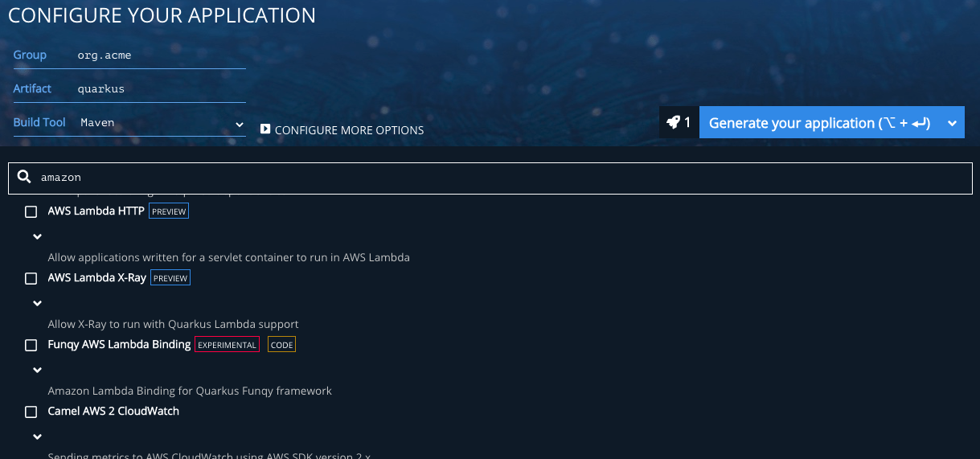The height and width of the screenshot is (459, 980).
Task: Click the AWS Lambda X-Ray extension name
Action: pyautogui.click(x=96, y=278)
